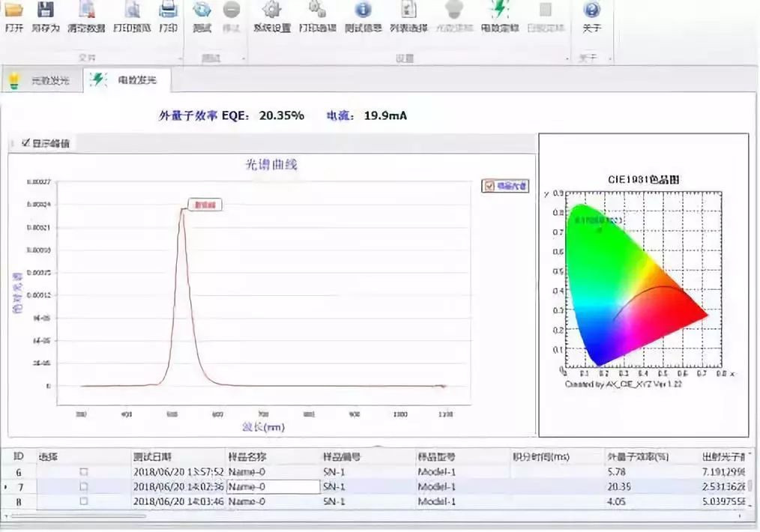The image size is (760, 532).
Task: Click the efficiency value 5.78 in row 6
Action: tap(617, 471)
